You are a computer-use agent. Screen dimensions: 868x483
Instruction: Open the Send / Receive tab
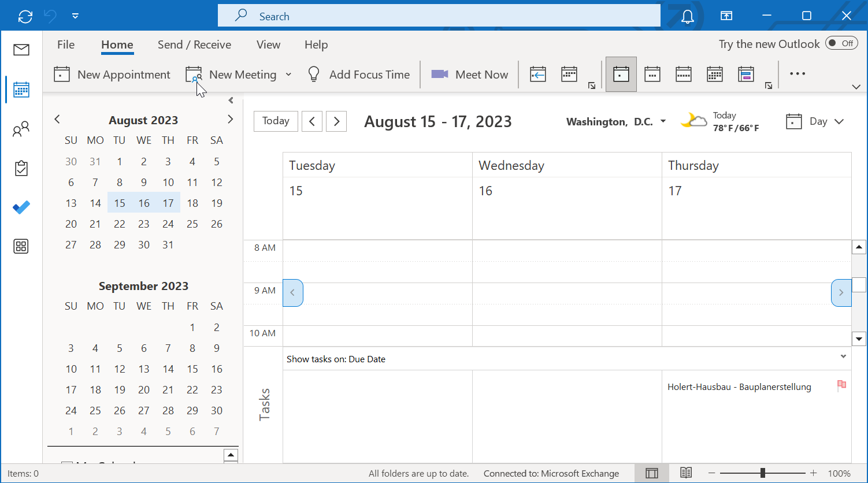(x=194, y=44)
